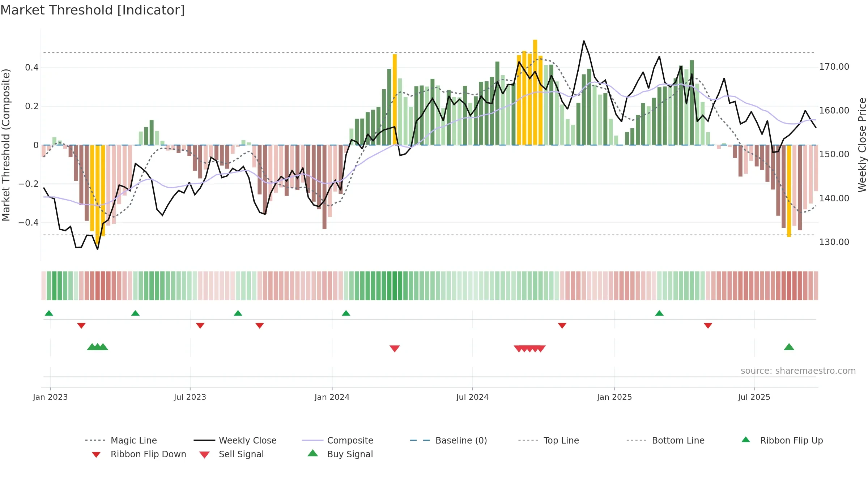
Task: Click the right axis title Weekly Close Price
Action: 862,145
